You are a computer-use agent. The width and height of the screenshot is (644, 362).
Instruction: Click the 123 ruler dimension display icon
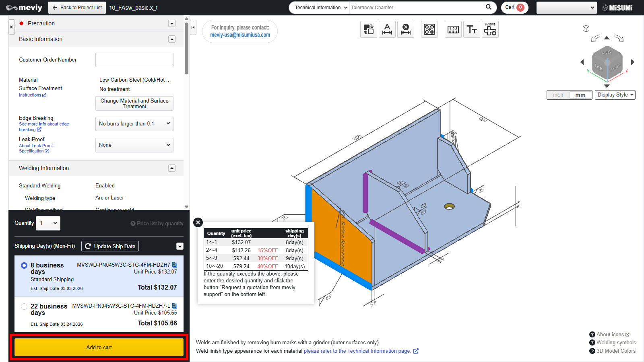tap(453, 29)
